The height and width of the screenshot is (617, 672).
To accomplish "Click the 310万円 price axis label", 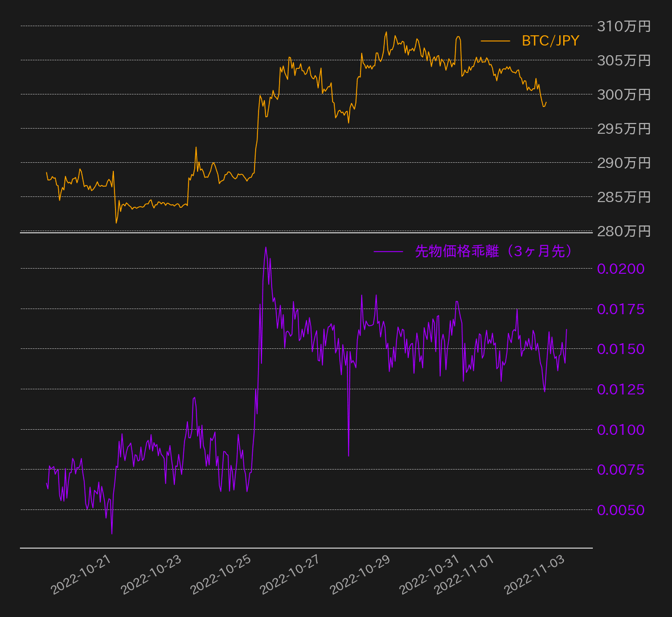I will pyautogui.click(x=624, y=26).
